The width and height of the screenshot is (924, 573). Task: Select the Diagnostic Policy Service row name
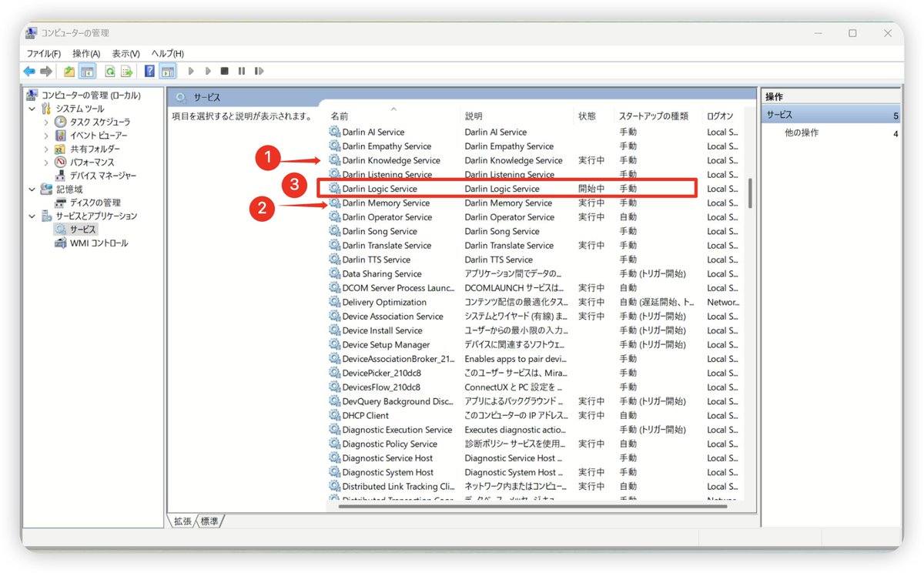[390, 444]
